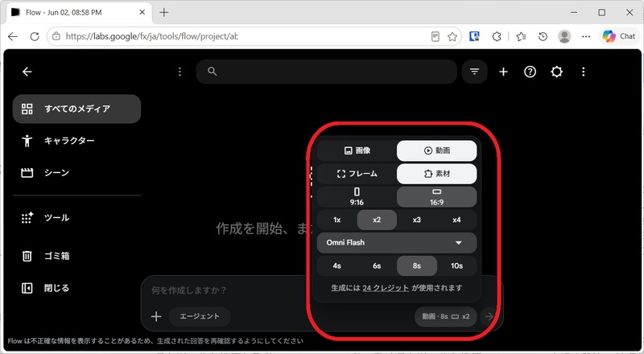Set duration to 10s
Image resolution: width=644 pixels, height=354 pixels.
click(x=456, y=265)
